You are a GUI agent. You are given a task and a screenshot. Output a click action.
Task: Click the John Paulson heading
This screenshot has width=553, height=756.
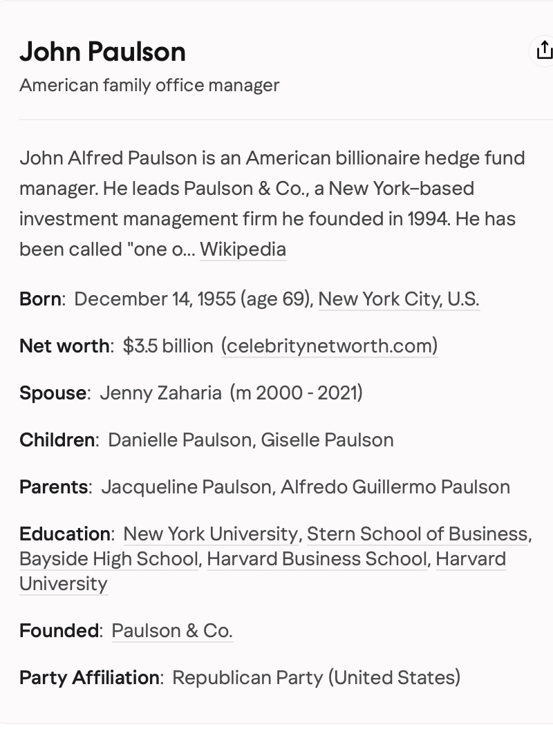102,52
